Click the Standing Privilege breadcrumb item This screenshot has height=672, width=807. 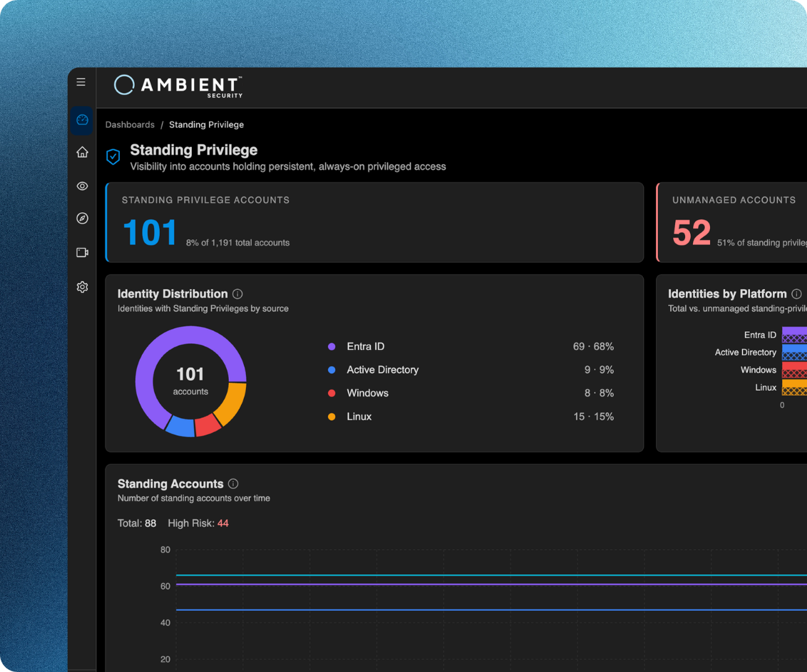click(x=206, y=125)
